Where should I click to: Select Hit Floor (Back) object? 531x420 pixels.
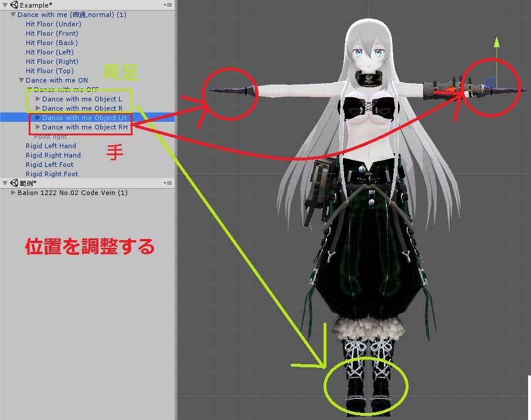[x=52, y=43]
